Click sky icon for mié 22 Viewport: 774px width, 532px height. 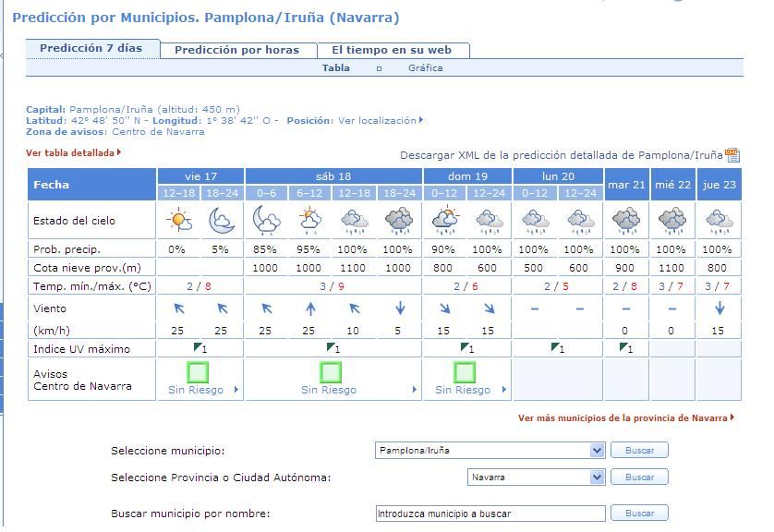672,220
